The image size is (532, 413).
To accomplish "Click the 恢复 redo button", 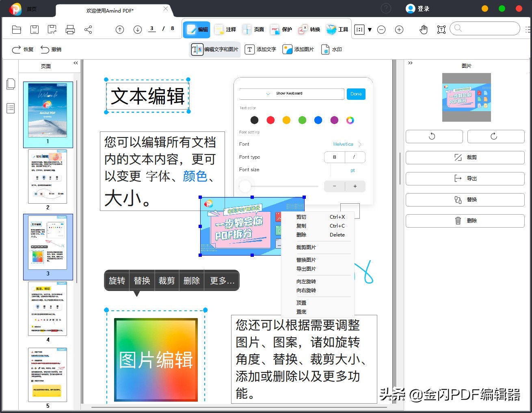I will point(23,49).
